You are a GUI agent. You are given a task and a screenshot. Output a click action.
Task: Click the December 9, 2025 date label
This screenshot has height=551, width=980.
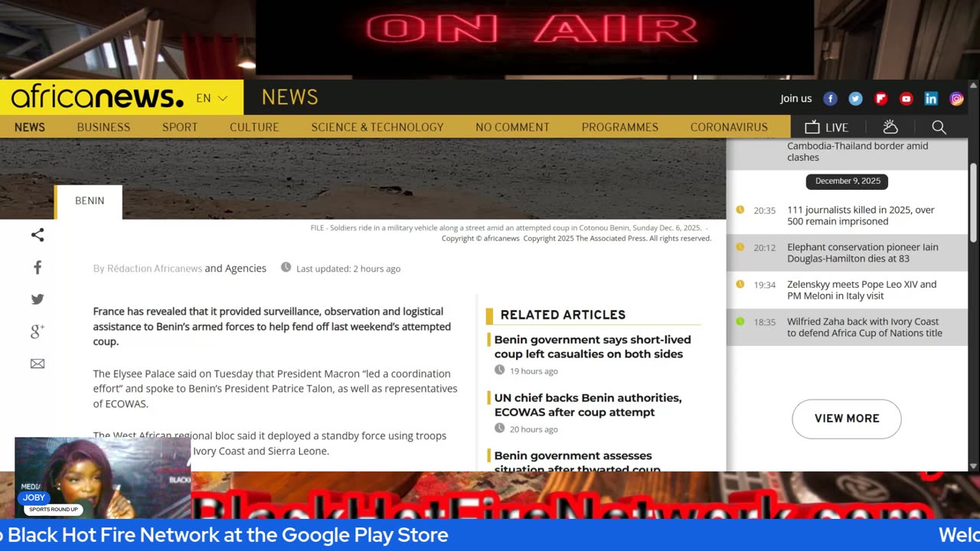click(x=847, y=181)
